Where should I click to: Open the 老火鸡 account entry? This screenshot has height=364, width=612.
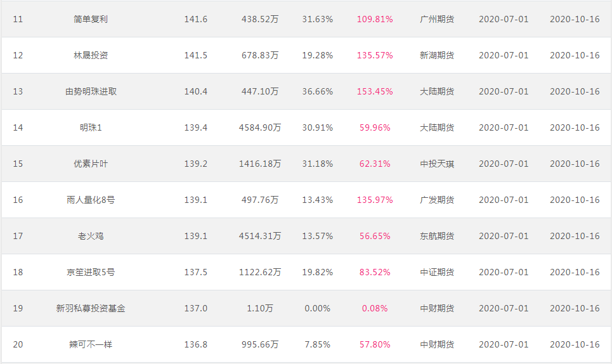[x=91, y=236]
